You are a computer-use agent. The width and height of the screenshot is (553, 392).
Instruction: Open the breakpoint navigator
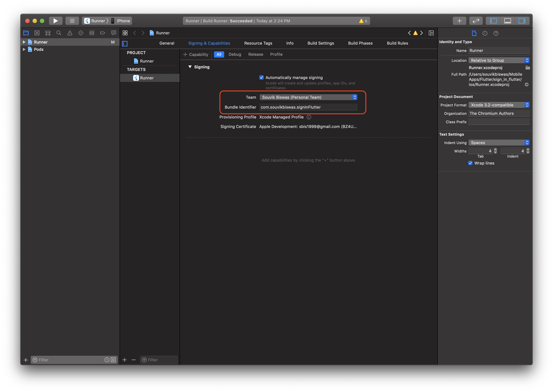click(103, 33)
